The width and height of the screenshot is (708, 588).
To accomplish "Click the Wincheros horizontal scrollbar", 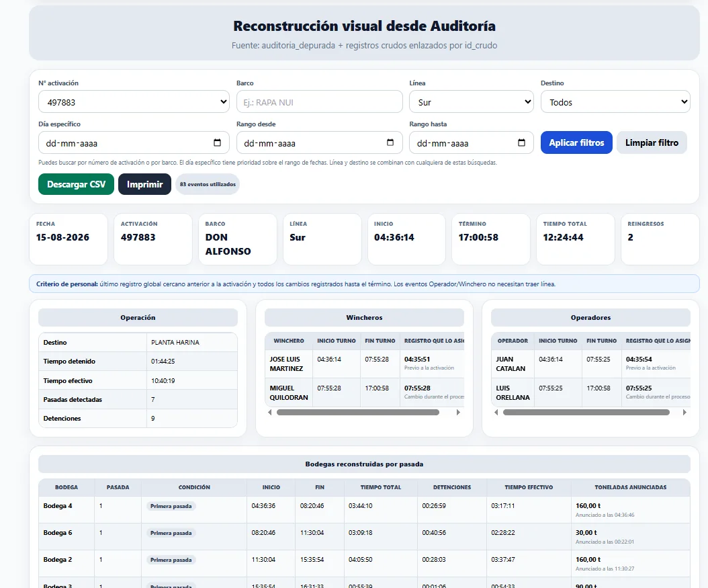I will (x=358, y=413).
